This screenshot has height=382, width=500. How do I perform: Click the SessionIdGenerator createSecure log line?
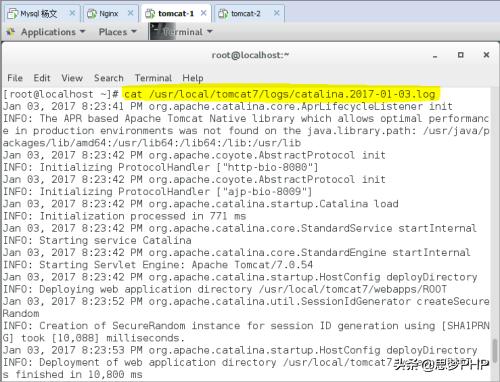click(246, 301)
